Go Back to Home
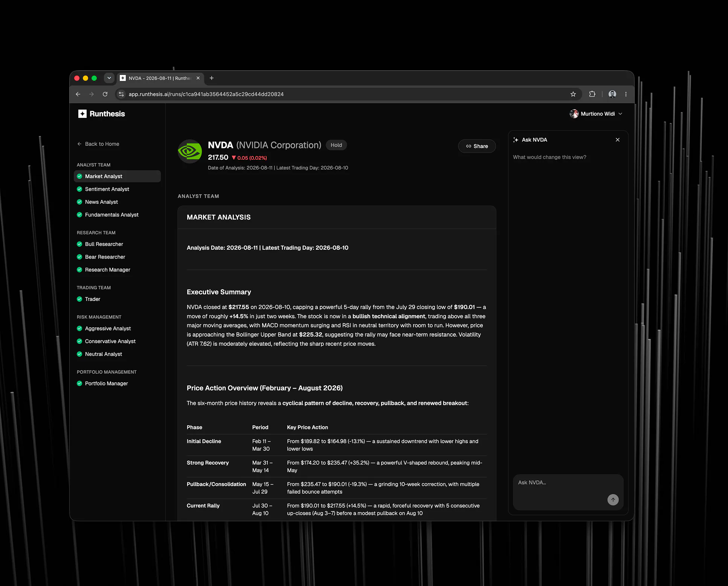The image size is (728, 586). click(98, 144)
